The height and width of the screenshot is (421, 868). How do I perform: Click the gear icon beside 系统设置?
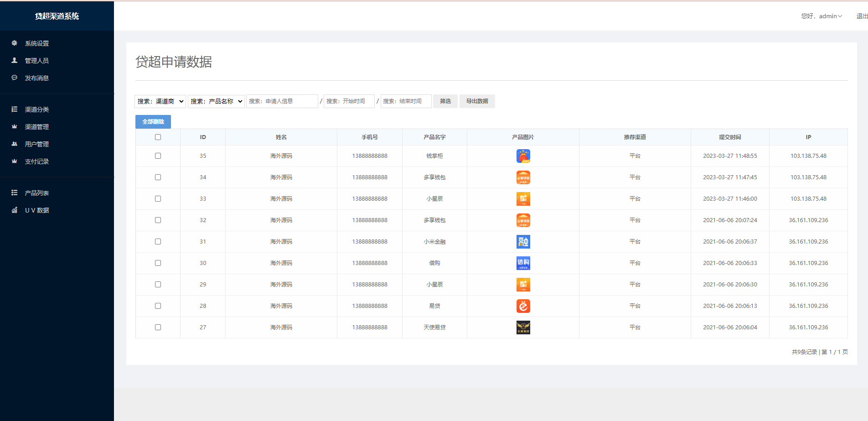pyautogui.click(x=15, y=43)
